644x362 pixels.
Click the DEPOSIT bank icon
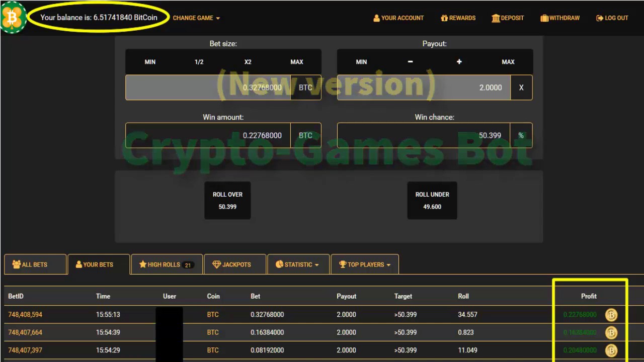pyautogui.click(x=496, y=18)
